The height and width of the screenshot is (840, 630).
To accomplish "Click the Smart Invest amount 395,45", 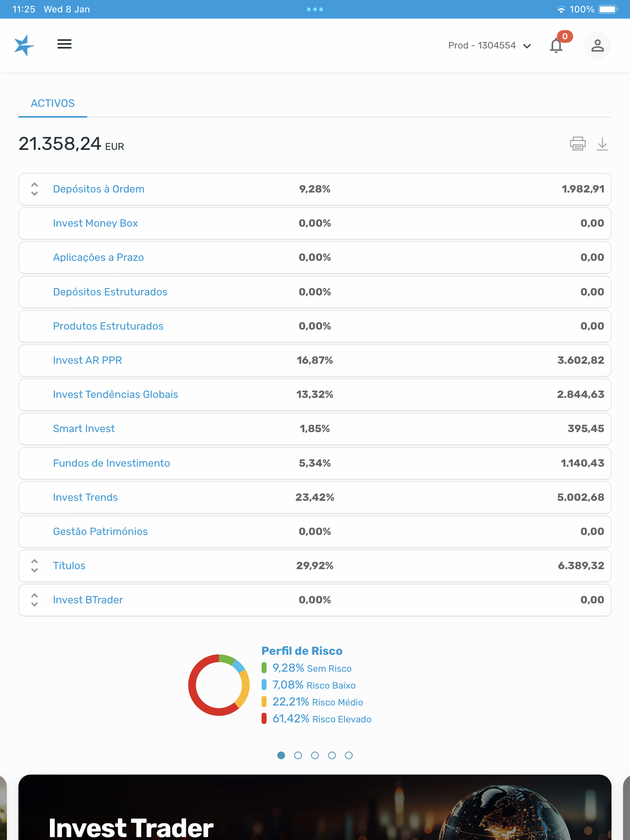I will [586, 428].
